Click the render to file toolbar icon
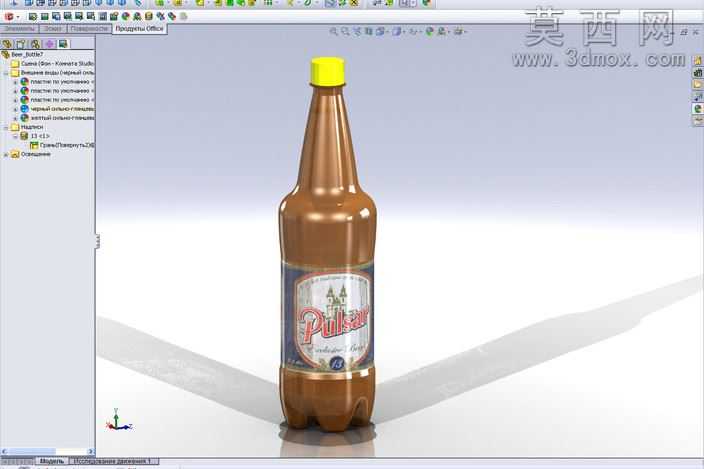 point(79,17)
